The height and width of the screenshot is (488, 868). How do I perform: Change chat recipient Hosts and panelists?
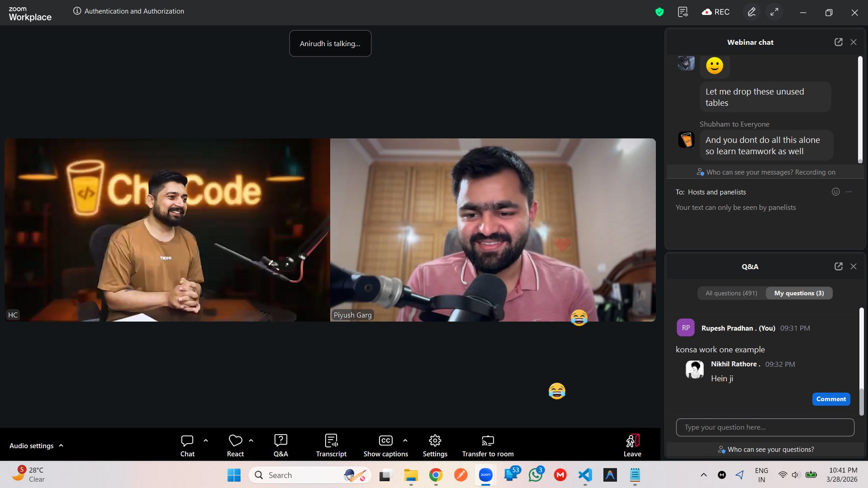click(x=717, y=192)
